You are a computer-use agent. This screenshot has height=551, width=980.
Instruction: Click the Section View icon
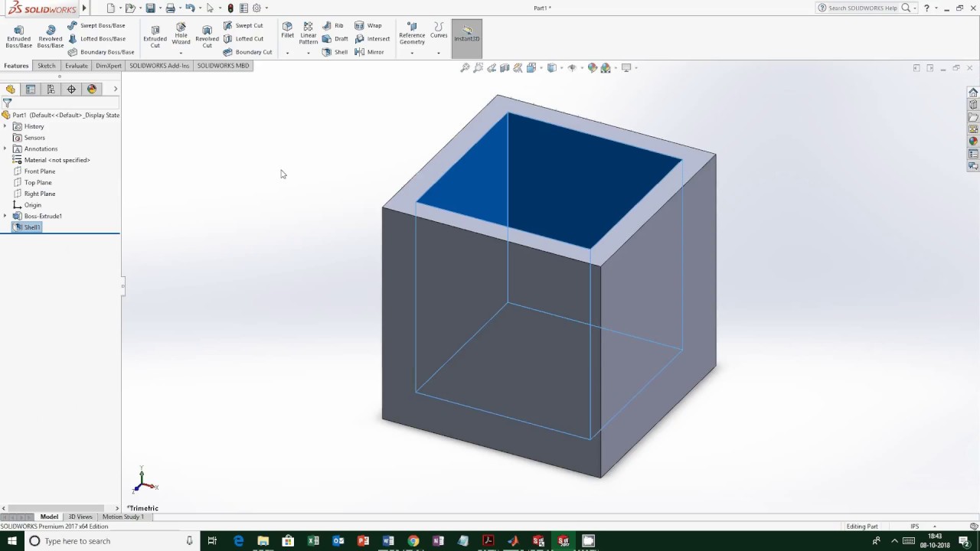coord(505,68)
